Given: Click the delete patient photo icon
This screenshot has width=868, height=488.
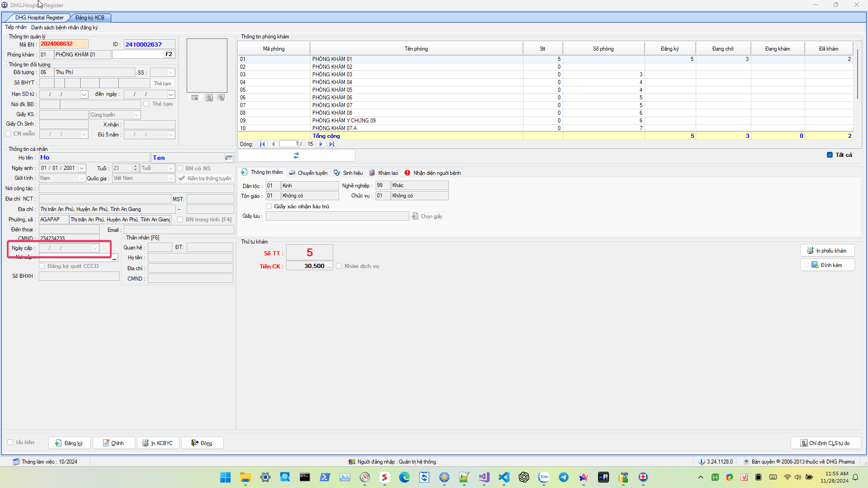Looking at the screenshot, I should 222,98.
